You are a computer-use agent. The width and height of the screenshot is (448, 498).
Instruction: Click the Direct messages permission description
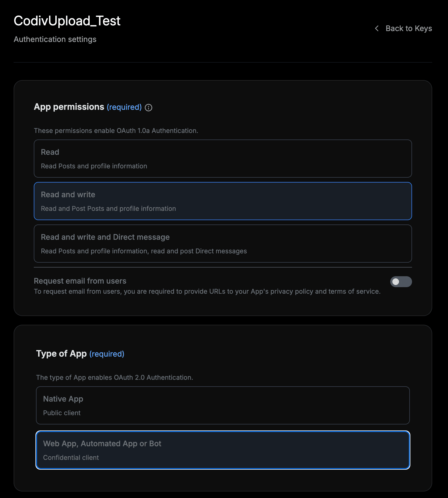[144, 251]
